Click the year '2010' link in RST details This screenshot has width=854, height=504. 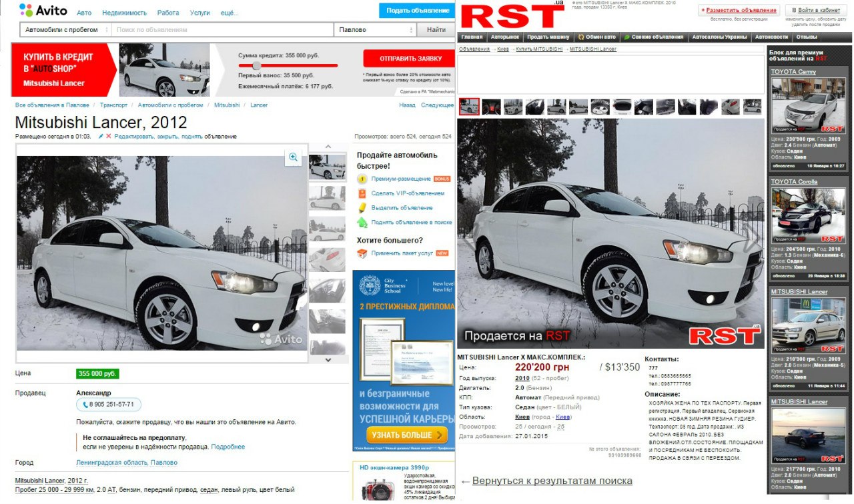point(522,378)
